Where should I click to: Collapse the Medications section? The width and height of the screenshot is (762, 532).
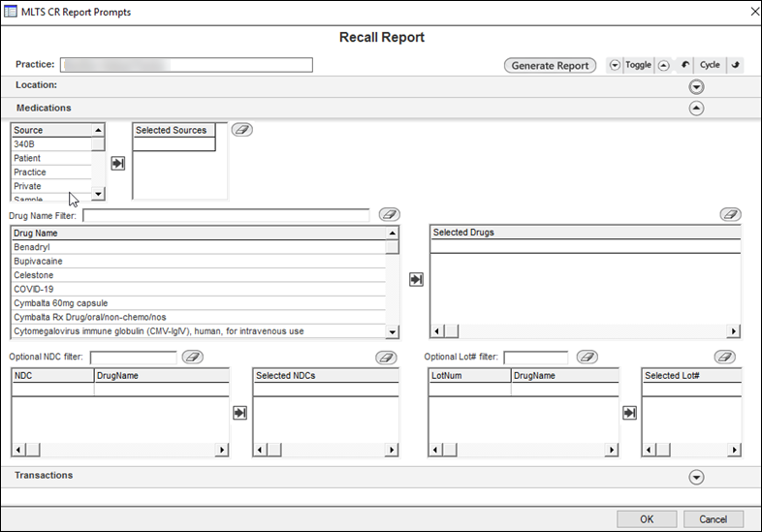click(696, 109)
